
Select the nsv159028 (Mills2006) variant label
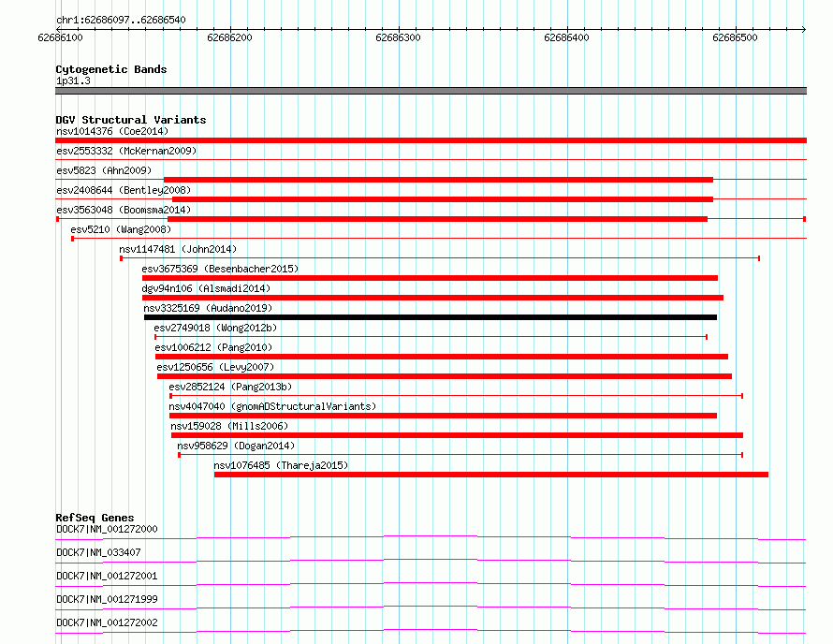pos(229,426)
